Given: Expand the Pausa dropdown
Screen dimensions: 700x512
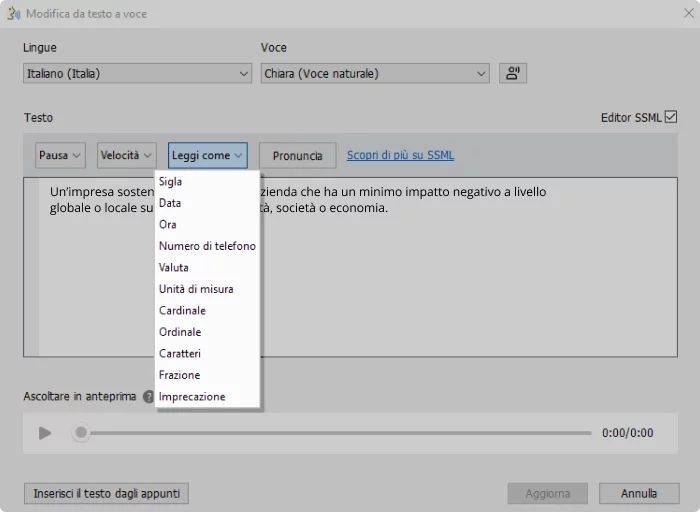Looking at the screenshot, I should [60, 155].
